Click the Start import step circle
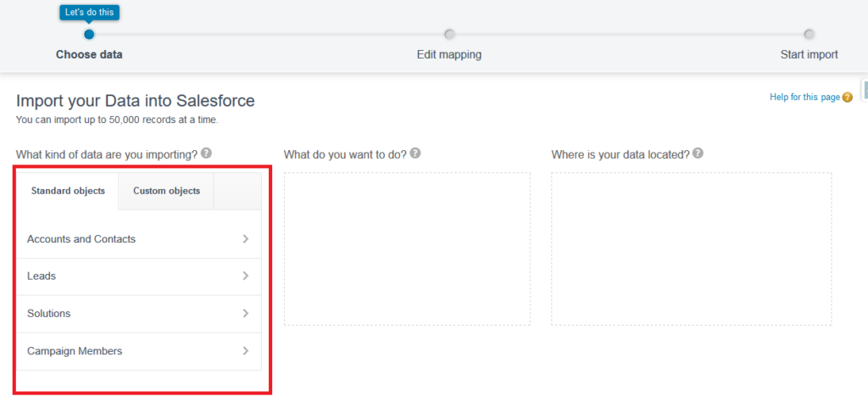Image resolution: width=868 pixels, height=413 pixels. 810,34
